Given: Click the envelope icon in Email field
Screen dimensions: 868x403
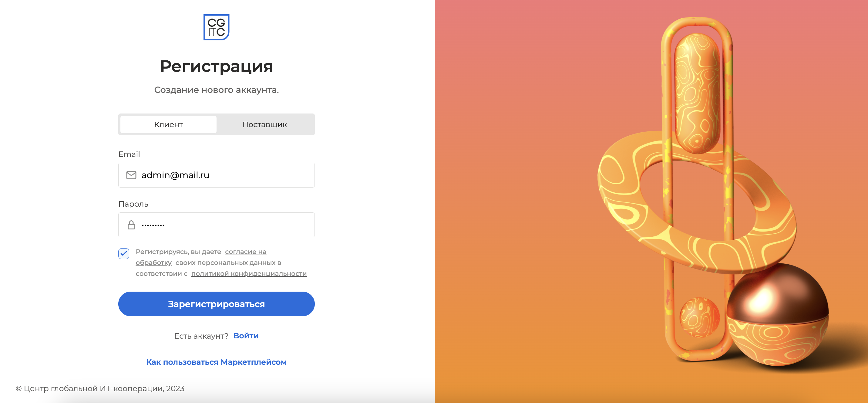Looking at the screenshot, I should [x=131, y=175].
